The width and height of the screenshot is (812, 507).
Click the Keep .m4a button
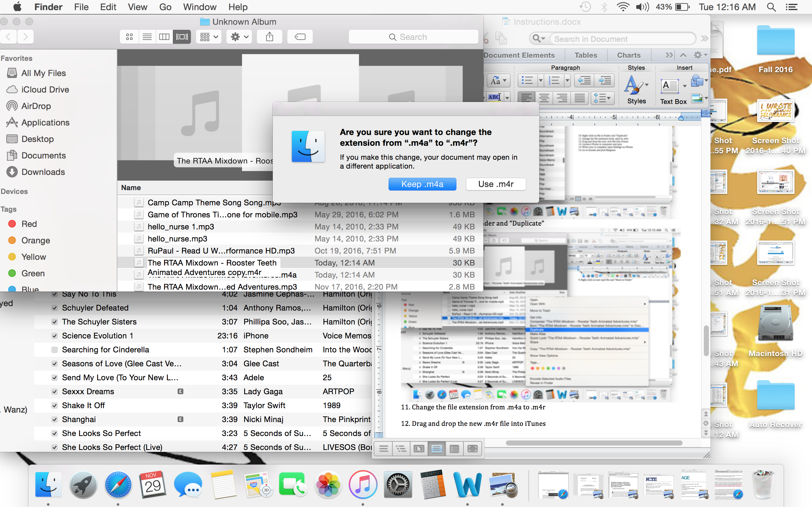[422, 183]
